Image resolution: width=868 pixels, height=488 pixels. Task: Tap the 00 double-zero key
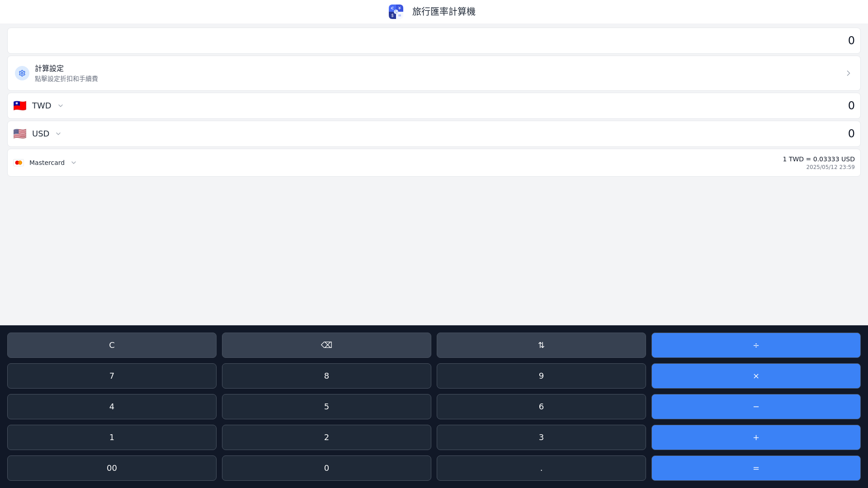112,468
